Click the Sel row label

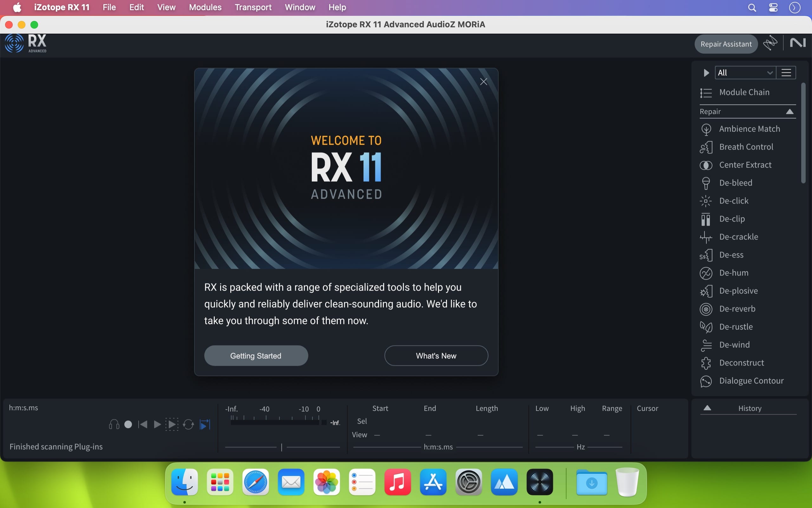(362, 421)
